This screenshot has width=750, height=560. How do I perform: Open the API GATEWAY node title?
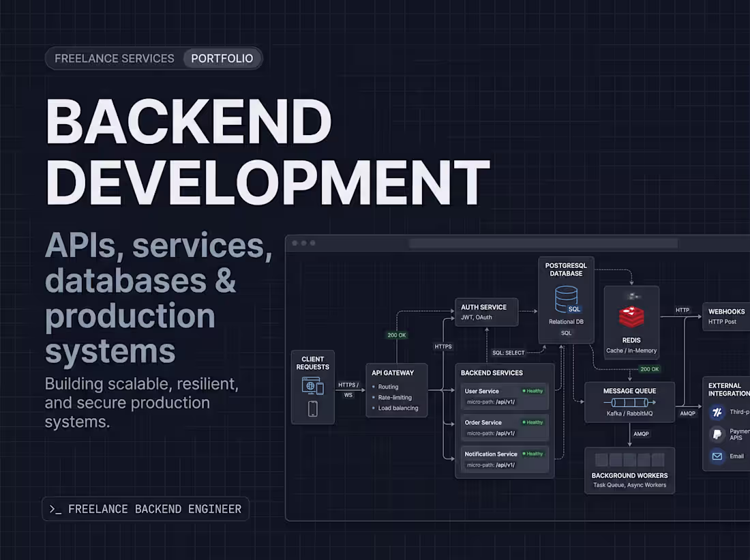pos(393,373)
